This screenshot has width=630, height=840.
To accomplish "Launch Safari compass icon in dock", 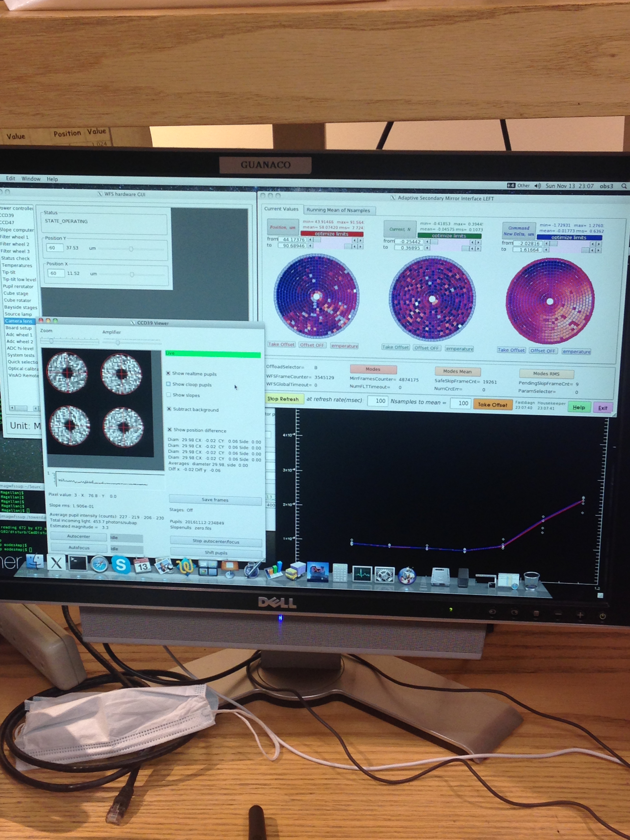I will (x=99, y=564).
